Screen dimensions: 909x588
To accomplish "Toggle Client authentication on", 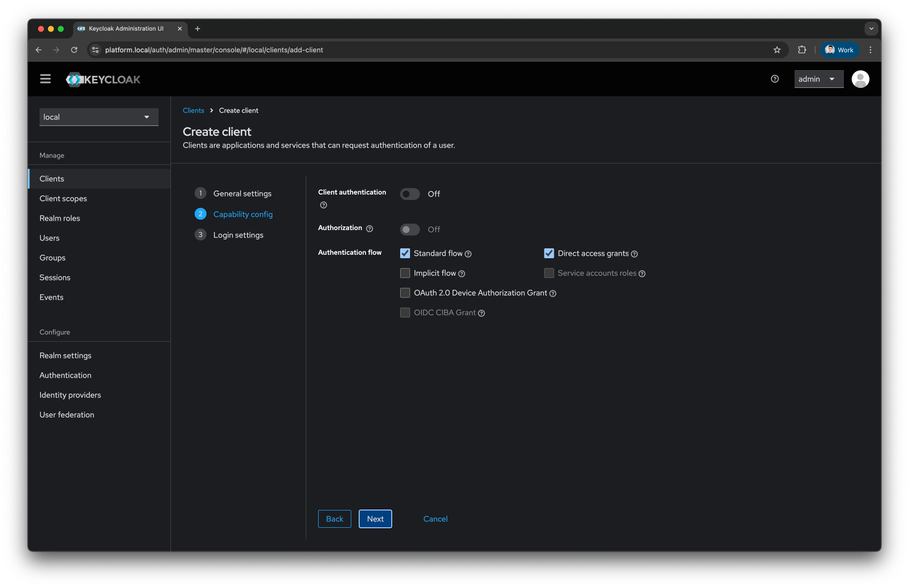I will click(410, 194).
